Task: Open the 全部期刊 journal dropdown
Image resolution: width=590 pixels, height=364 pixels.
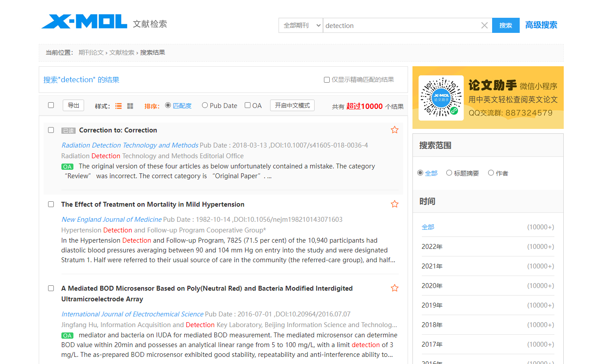Action: 301,25
